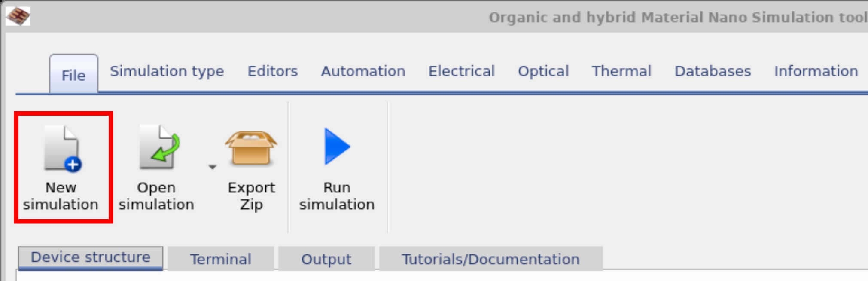Screen dimensions: 868x281
Task: Select the Device structure tab
Action: point(90,257)
